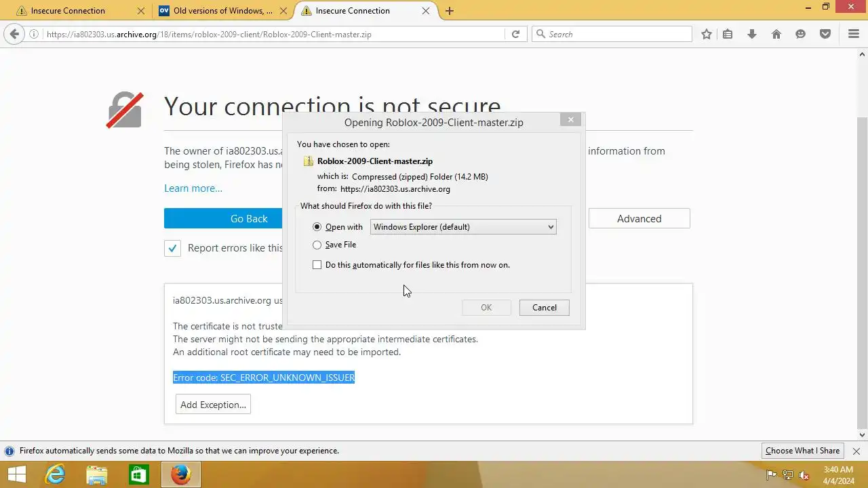Reload the current page
Viewport: 868px width, 488px height.
pos(515,34)
